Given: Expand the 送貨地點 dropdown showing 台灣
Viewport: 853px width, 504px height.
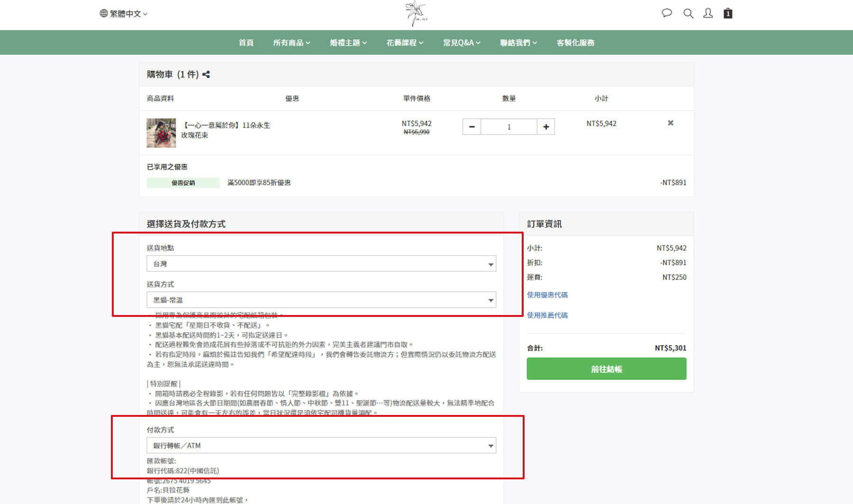Looking at the screenshot, I should (x=321, y=264).
